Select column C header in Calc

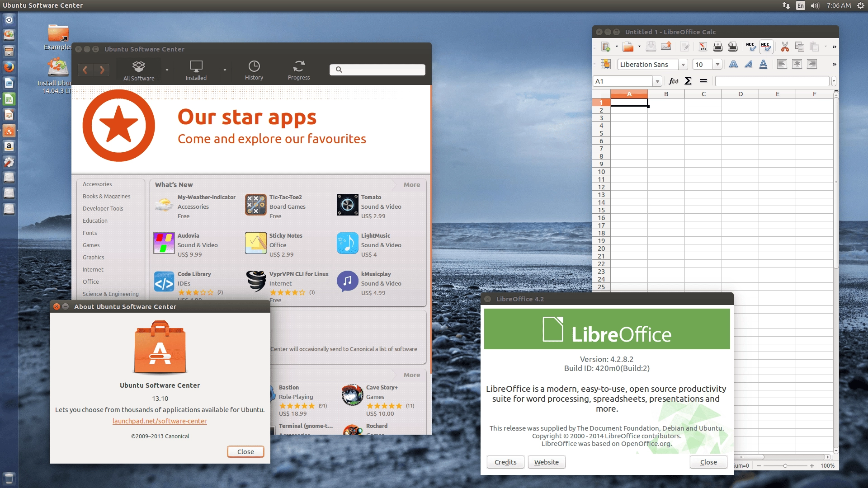pyautogui.click(x=703, y=94)
